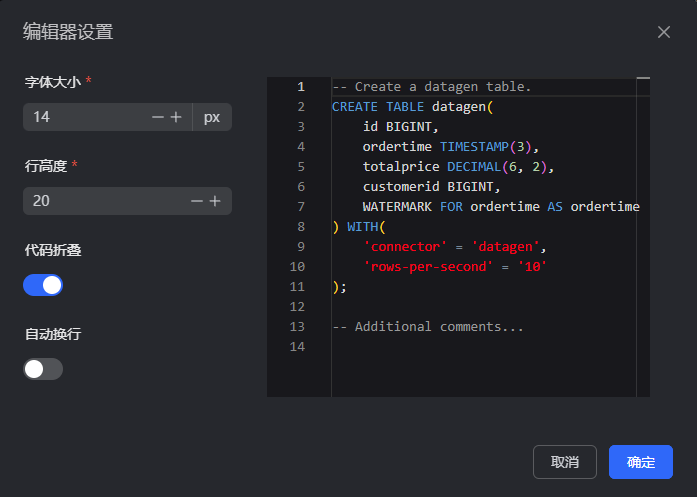Click line number 8 in the gutter
The image size is (697, 497).
pyautogui.click(x=300, y=227)
